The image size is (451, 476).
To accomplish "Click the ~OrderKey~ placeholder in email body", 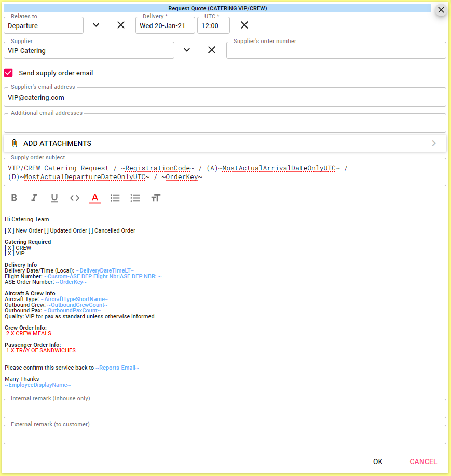I will coord(71,282).
